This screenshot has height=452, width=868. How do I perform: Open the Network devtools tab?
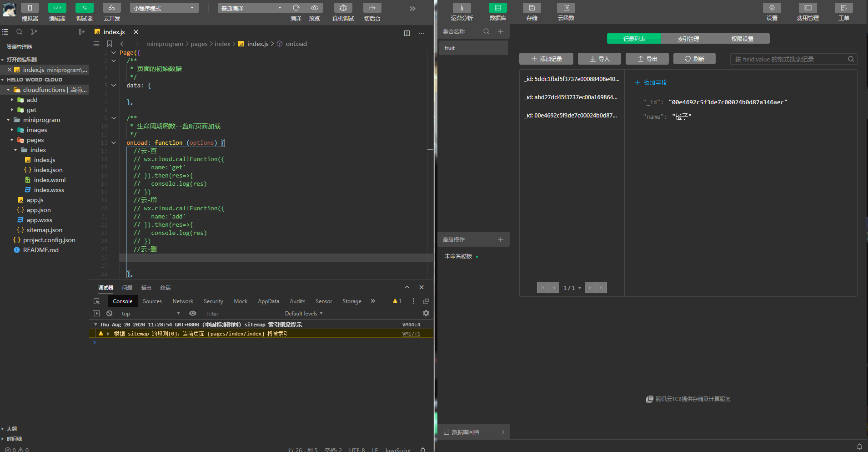click(183, 301)
